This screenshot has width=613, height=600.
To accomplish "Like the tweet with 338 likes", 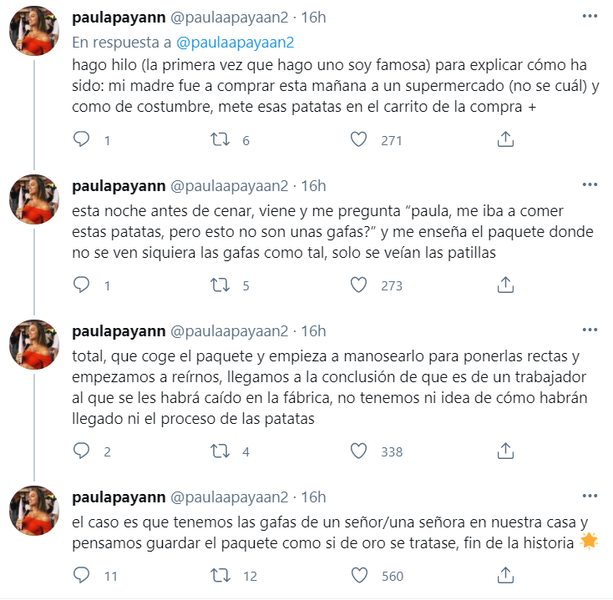I will [x=359, y=451].
